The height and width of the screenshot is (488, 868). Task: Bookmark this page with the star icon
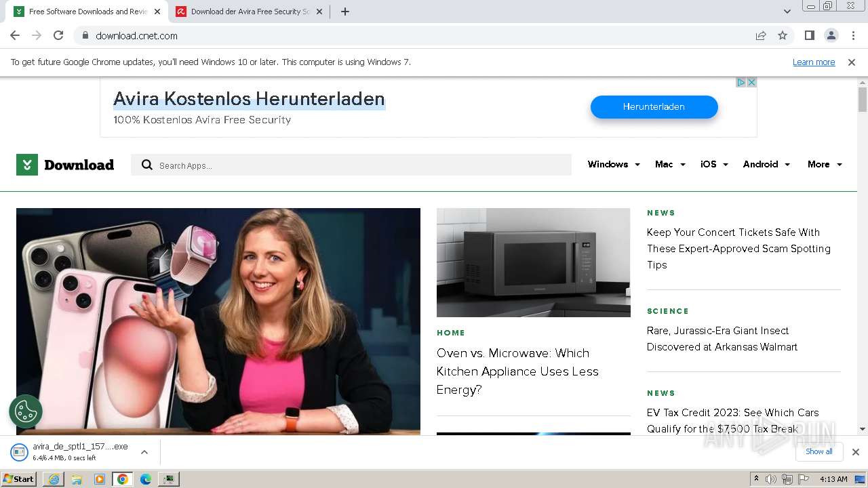(x=783, y=35)
